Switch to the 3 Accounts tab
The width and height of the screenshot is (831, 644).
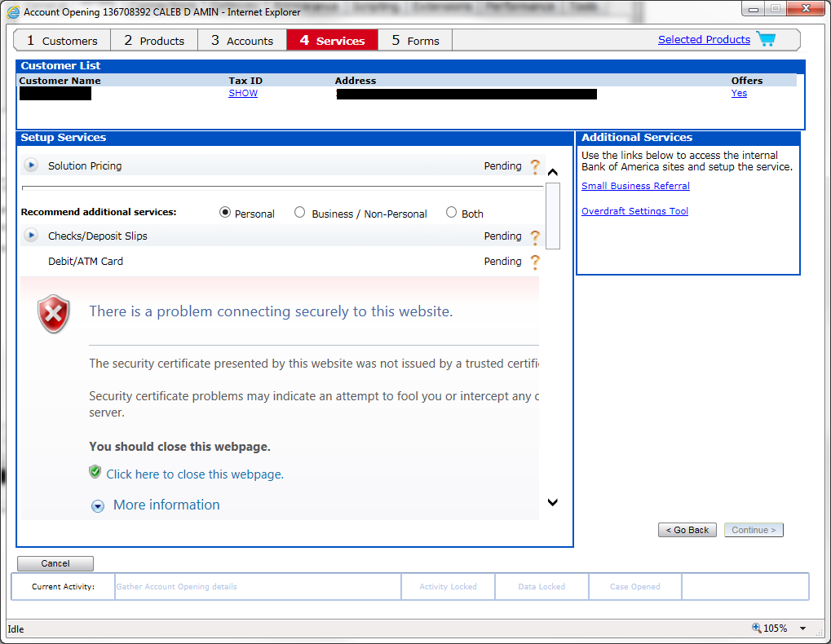(242, 40)
